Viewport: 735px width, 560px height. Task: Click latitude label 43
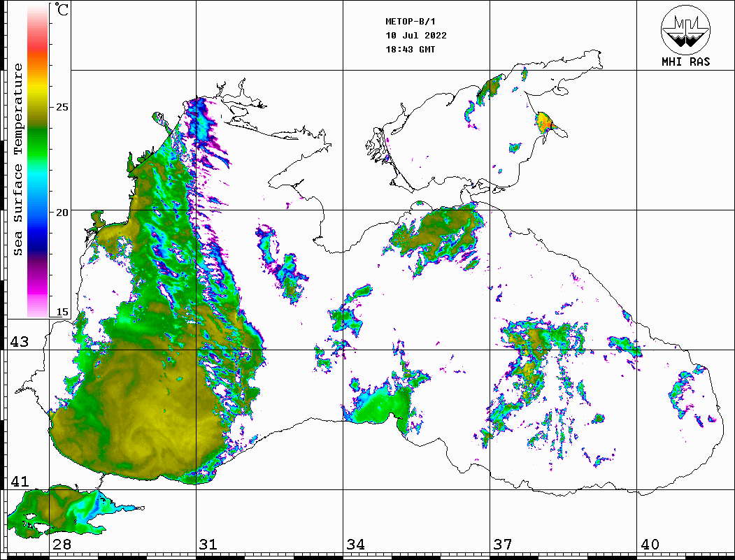(x=20, y=342)
